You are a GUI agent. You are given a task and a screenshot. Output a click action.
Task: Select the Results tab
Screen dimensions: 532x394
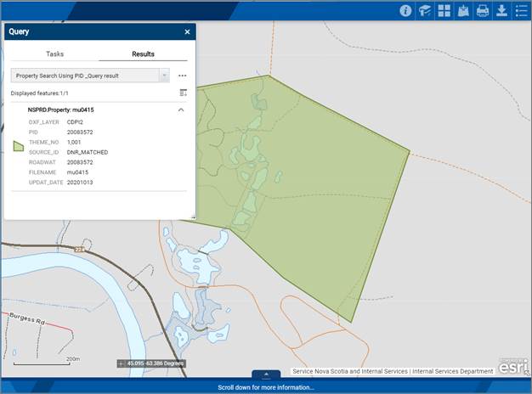[143, 53]
